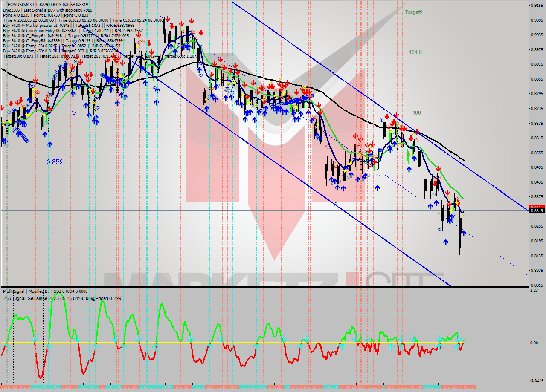Click the 2.23 oscillator scale value

pyautogui.click(x=534, y=290)
